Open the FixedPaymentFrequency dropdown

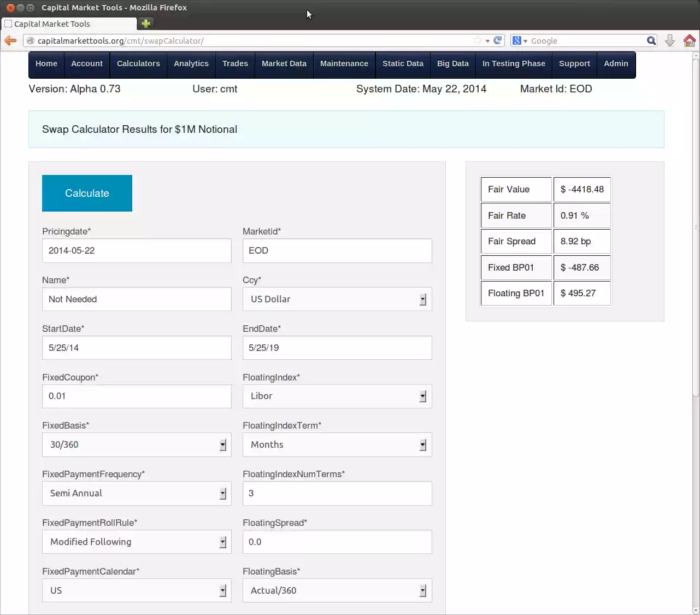(222, 493)
